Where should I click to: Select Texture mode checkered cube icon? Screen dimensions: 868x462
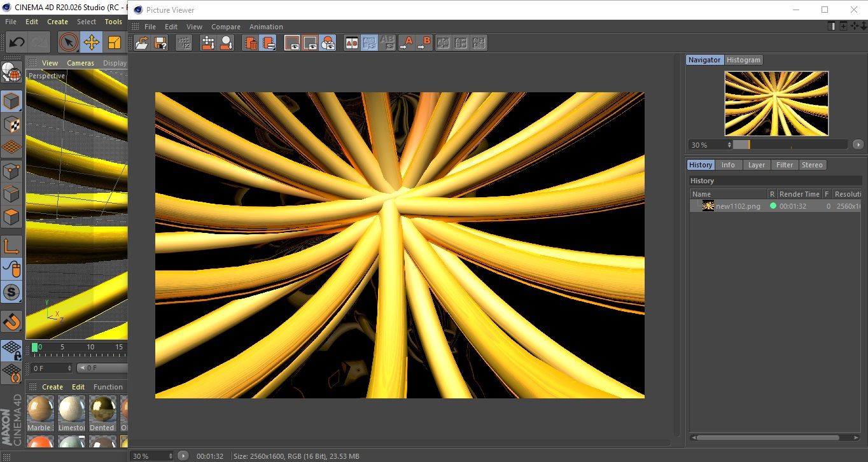[11, 124]
